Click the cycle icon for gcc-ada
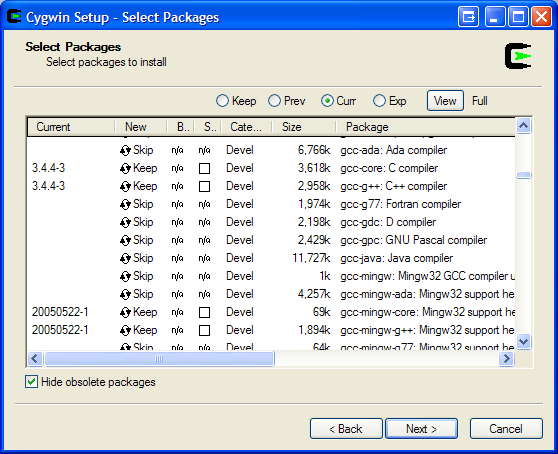 (x=125, y=151)
